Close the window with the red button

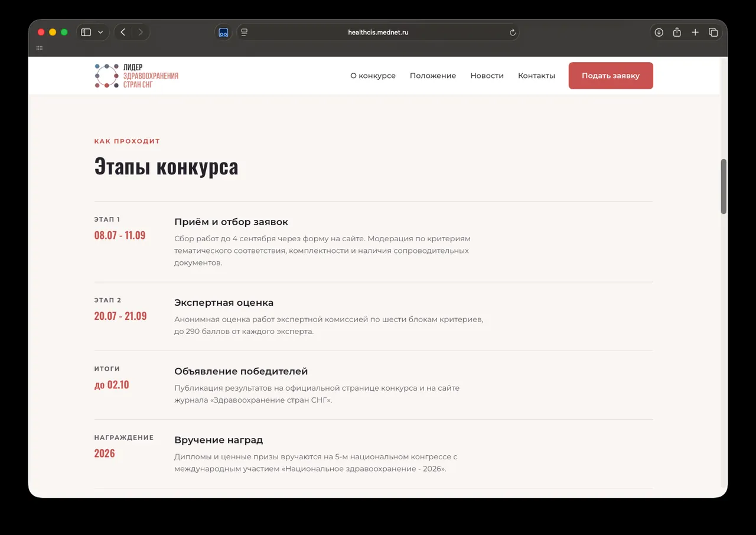click(41, 33)
